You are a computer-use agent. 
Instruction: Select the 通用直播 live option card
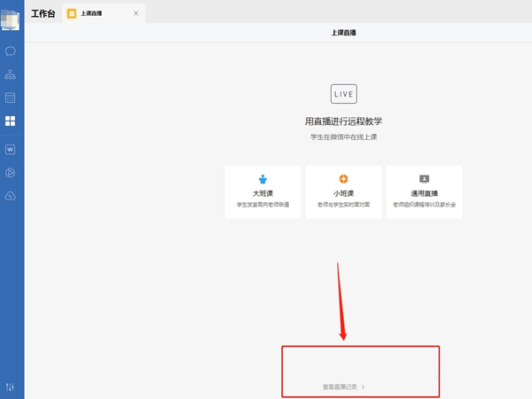click(424, 192)
